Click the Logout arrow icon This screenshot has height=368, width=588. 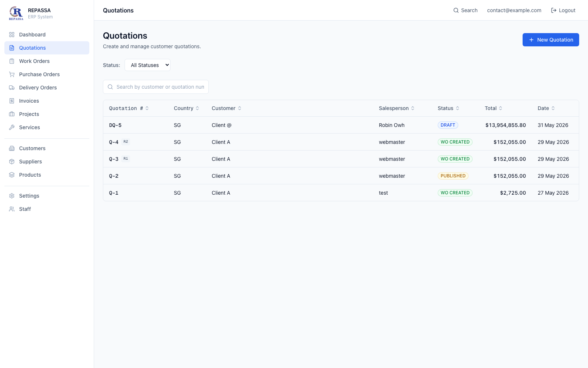coord(554,10)
